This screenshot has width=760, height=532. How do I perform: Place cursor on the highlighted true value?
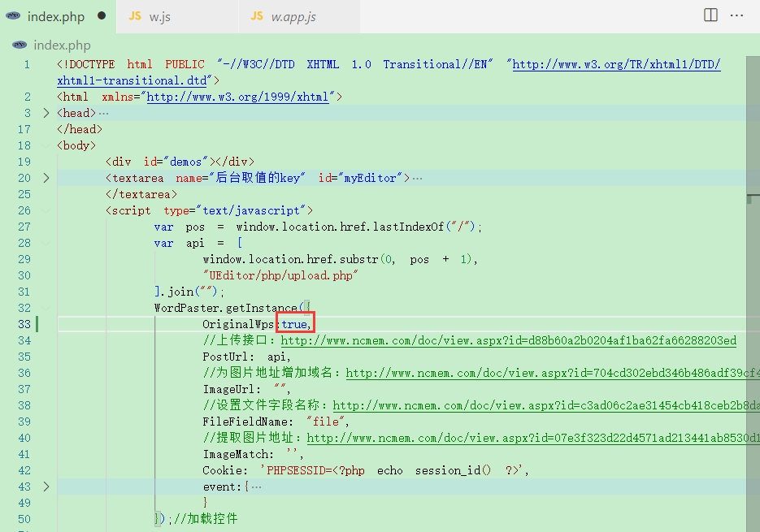[295, 324]
